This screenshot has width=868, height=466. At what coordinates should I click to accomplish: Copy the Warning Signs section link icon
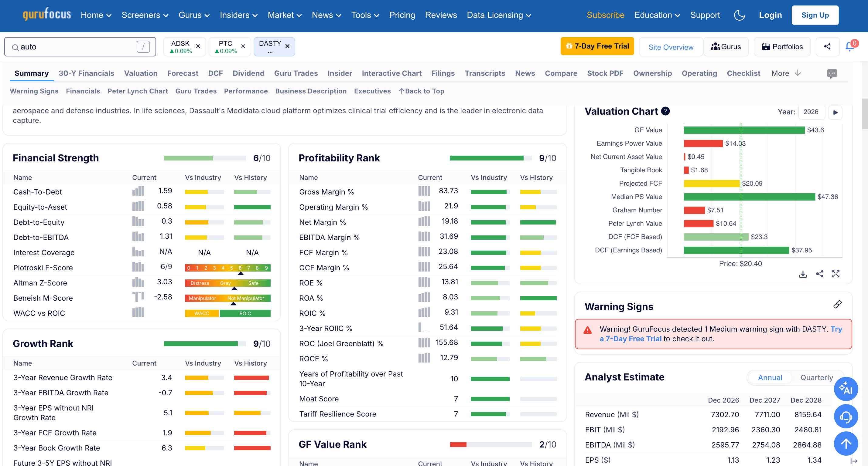(x=837, y=304)
